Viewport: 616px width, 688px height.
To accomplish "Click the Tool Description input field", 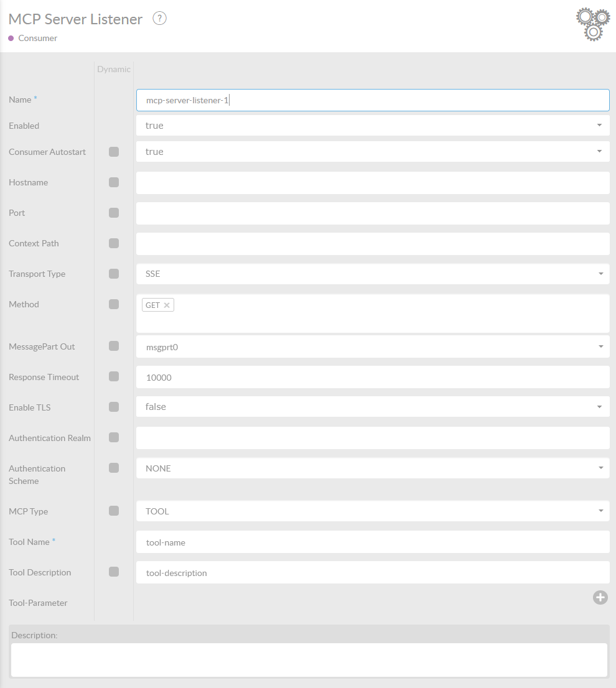I will pyautogui.click(x=373, y=572).
